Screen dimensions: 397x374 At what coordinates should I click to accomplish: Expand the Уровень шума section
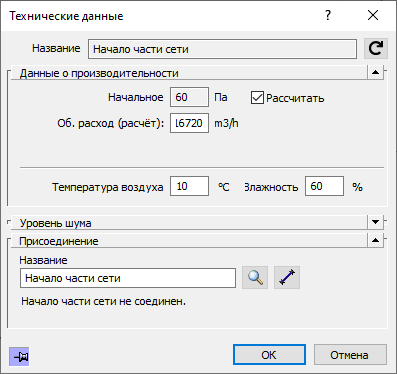click(376, 222)
